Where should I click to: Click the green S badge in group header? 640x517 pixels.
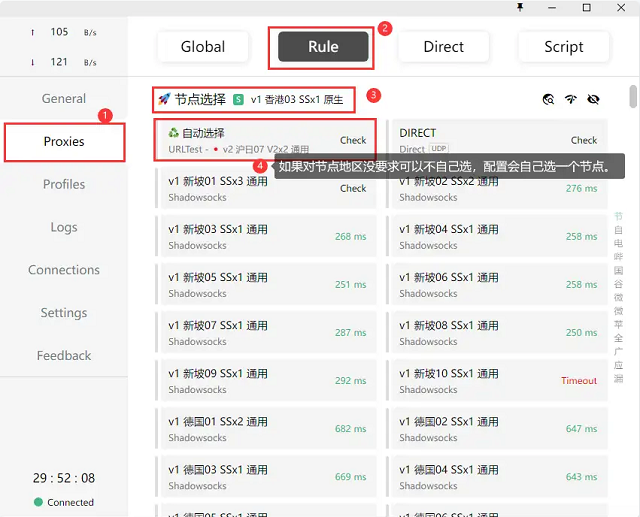pyautogui.click(x=238, y=99)
